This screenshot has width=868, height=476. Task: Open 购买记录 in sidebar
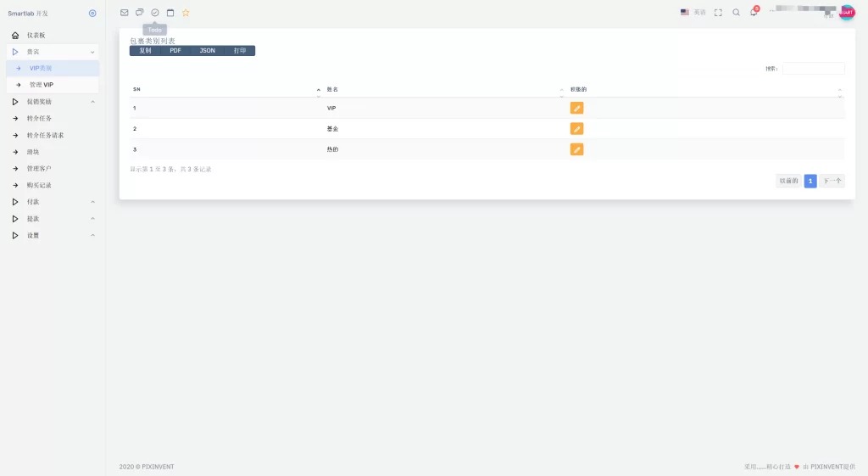click(39, 185)
